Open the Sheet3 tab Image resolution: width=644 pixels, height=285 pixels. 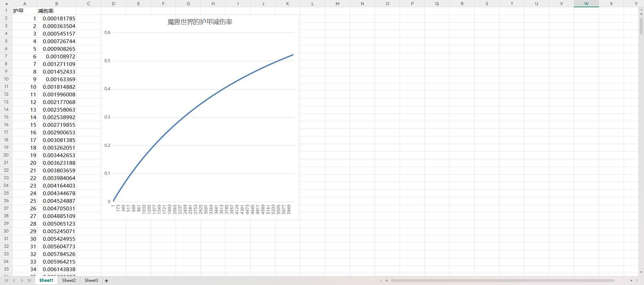coord(91,281)
